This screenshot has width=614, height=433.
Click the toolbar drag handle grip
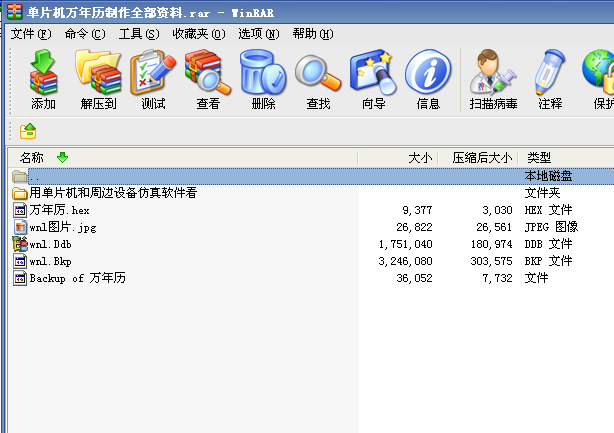pos(11,80)
